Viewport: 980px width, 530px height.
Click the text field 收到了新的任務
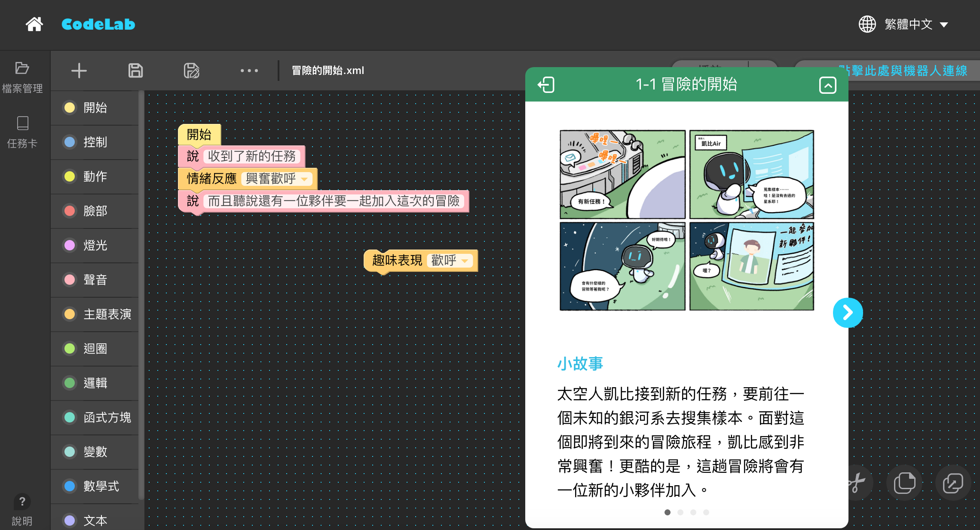click(x=252, y=156)
